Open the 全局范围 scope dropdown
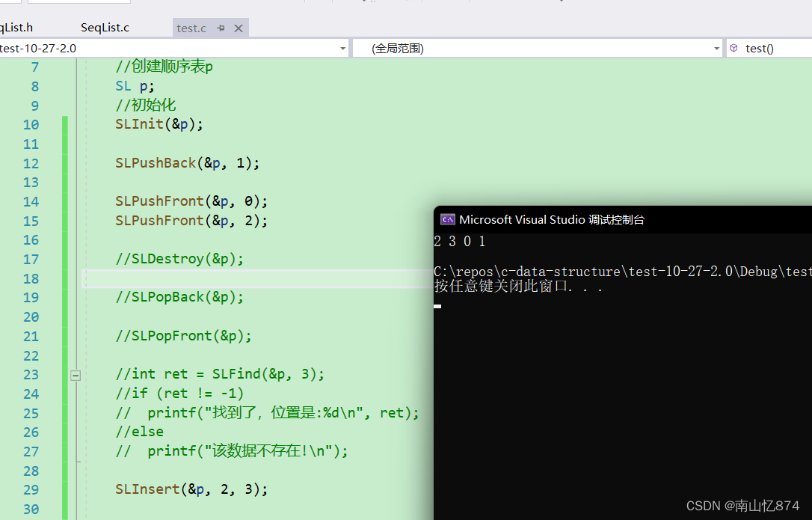The width and height of the screenshot is (812, 520). (x=717, y=49)
